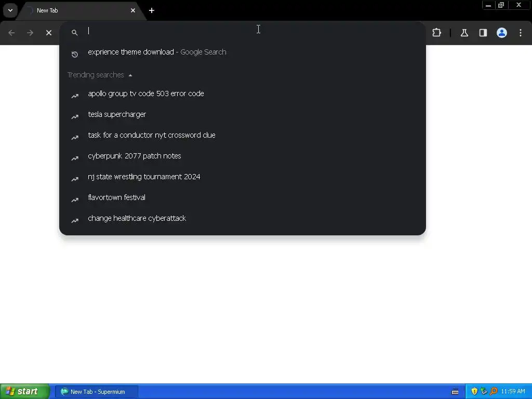Screen dimensions: 532x399
Task: Pick 'change healthcare cyberattack' suggestion
Action: coord(243,218)
